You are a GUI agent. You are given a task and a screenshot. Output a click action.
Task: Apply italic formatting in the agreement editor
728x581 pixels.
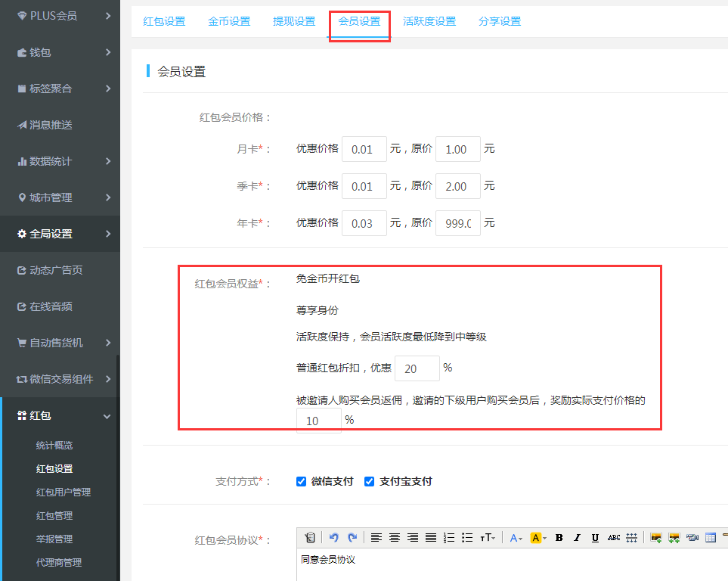578,538
